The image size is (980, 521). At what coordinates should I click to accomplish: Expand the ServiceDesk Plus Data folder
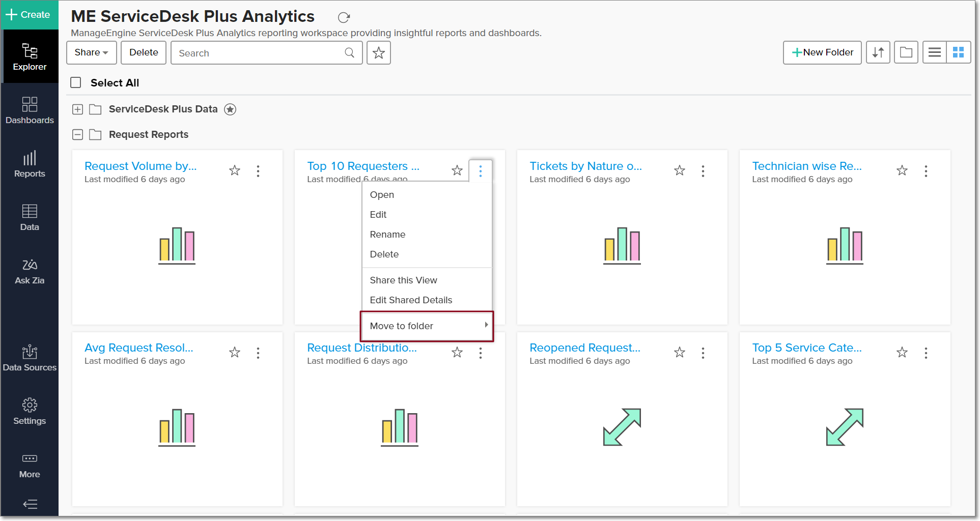click(x=77, y=109)
